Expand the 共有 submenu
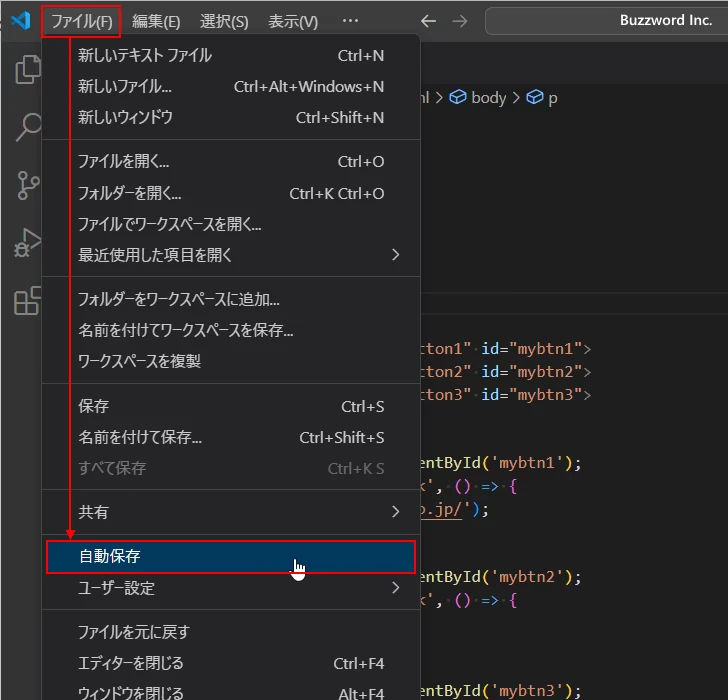Viewport: 728px width, 700px height. pyautogui.click(x=230, y=512)
